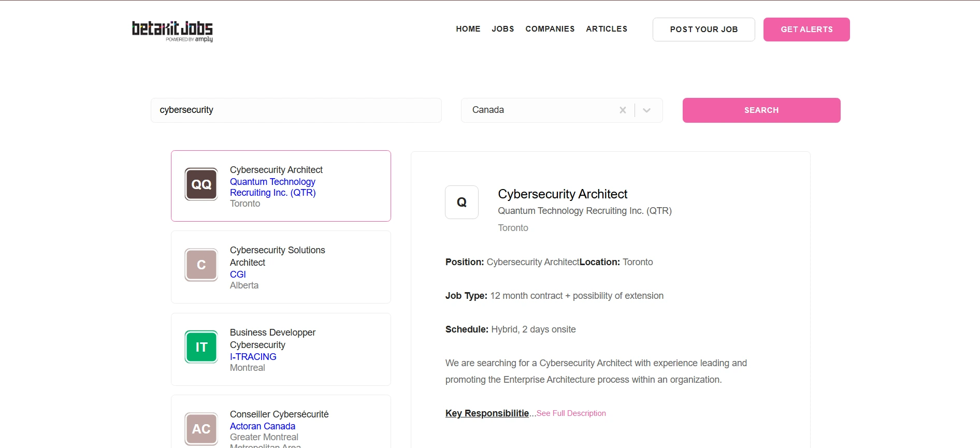
Task: Click the betakit Jobs logo
Action: point(172,31)
